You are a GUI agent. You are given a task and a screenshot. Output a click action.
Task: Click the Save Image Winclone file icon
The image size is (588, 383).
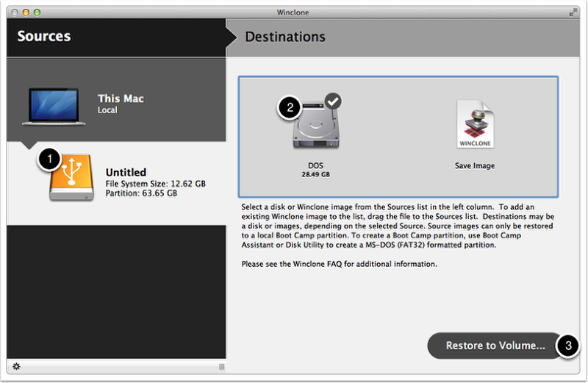[x=474, y=126]
